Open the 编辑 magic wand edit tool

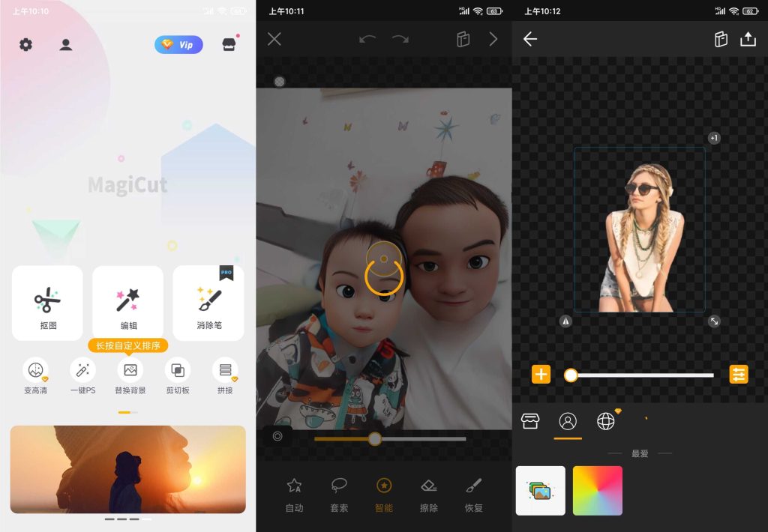pos(127,303)
